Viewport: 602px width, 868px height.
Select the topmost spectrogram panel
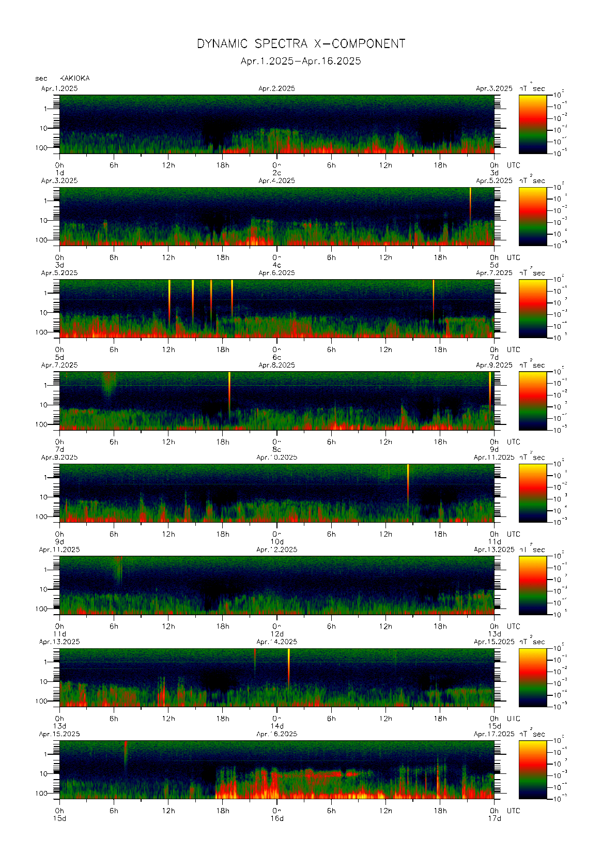(x=276, y=124)
